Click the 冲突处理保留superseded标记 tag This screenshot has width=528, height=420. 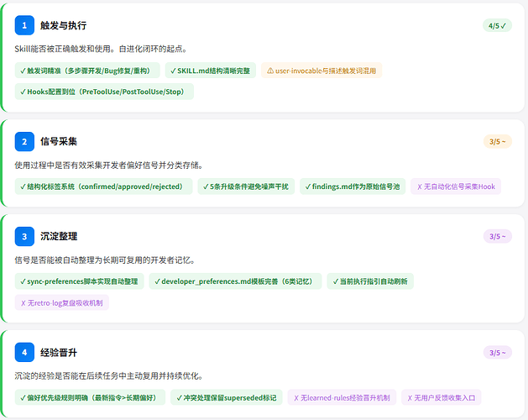pyautogui.click(x=227, y=397)
